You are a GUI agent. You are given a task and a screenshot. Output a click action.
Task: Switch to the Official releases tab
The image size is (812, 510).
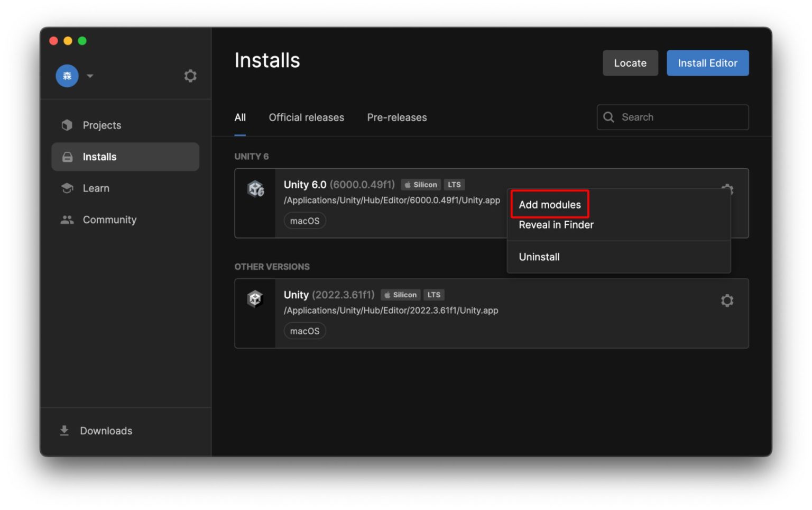click(x=307, y=117)
